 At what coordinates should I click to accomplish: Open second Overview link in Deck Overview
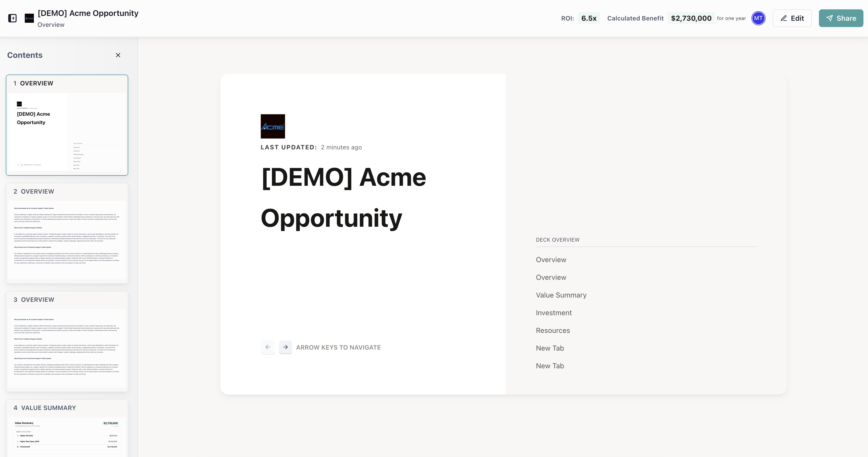point(551,278)
